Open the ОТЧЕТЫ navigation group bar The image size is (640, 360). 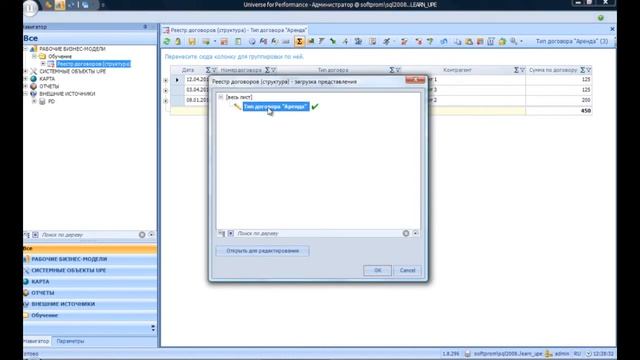(90, 293)
